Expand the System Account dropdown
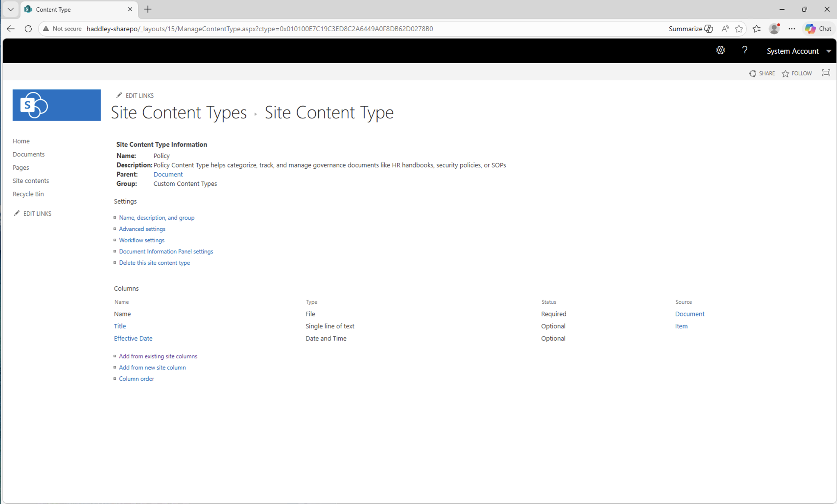Image resolution: width=837 pixels, height=504 pixels. (799, 51)
